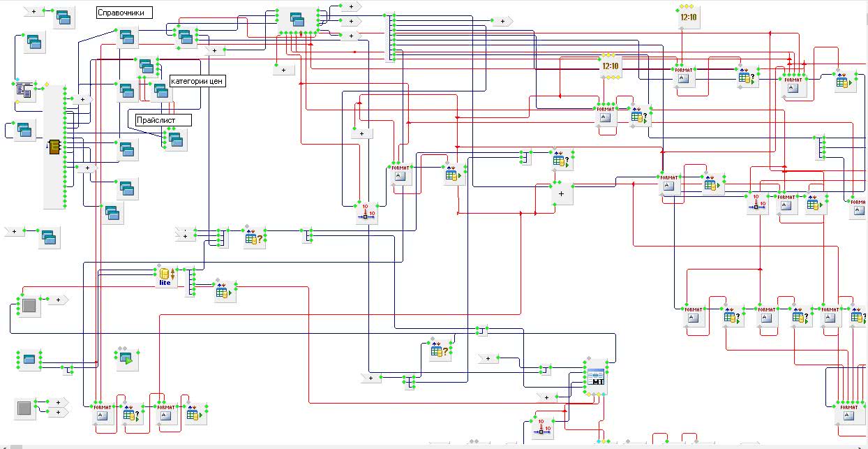Click the SQLite database 'lite' element
This screenshot has width=868, height=449.
(165, 277)
